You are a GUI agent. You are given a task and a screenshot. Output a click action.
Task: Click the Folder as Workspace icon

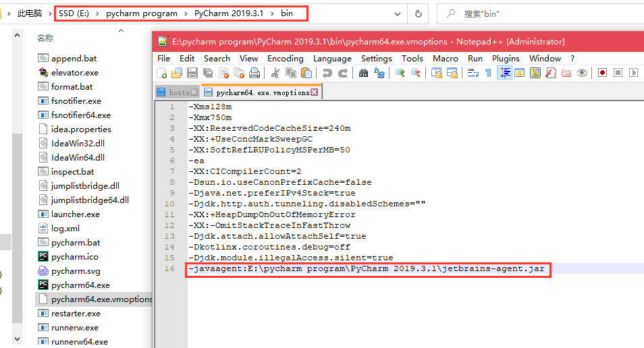[x=566, y=73]
